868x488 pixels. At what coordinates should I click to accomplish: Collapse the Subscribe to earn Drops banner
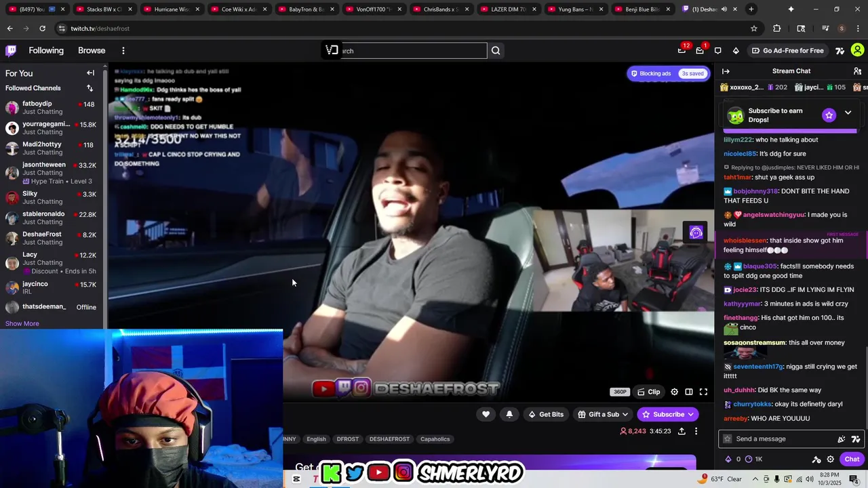[x=848, y=113]
